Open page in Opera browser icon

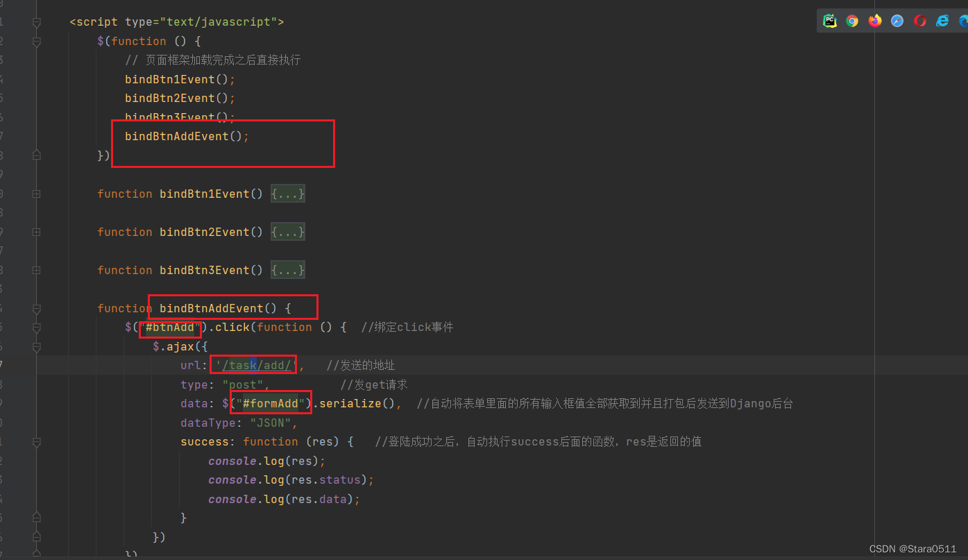pyautogui.click(x=920, y=21)
